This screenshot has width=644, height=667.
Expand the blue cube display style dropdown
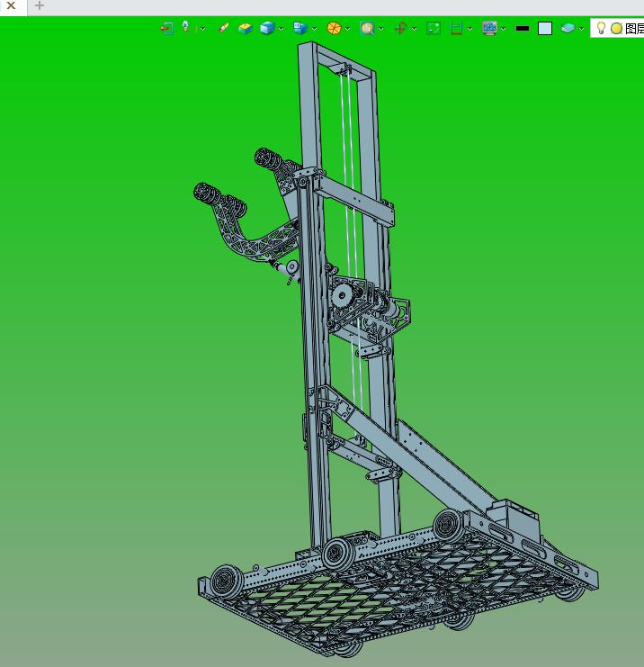coord(281,29)
